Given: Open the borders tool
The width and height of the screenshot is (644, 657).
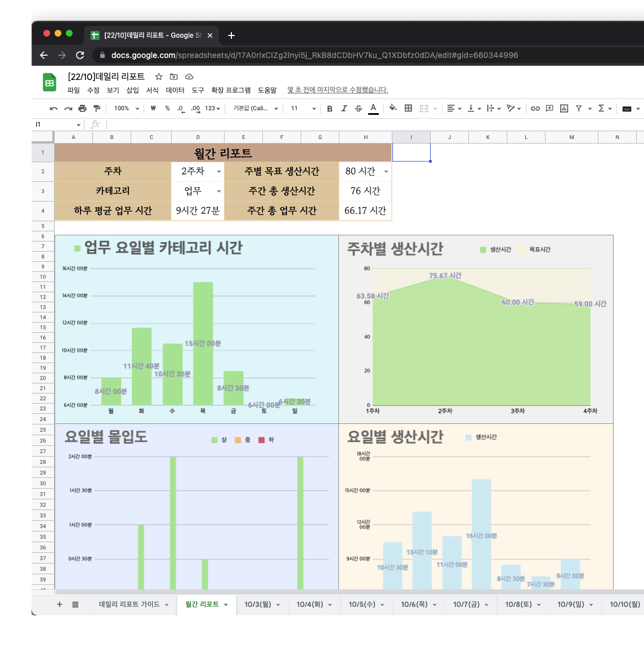Looking at the screenshot, I should pos(408,108).
